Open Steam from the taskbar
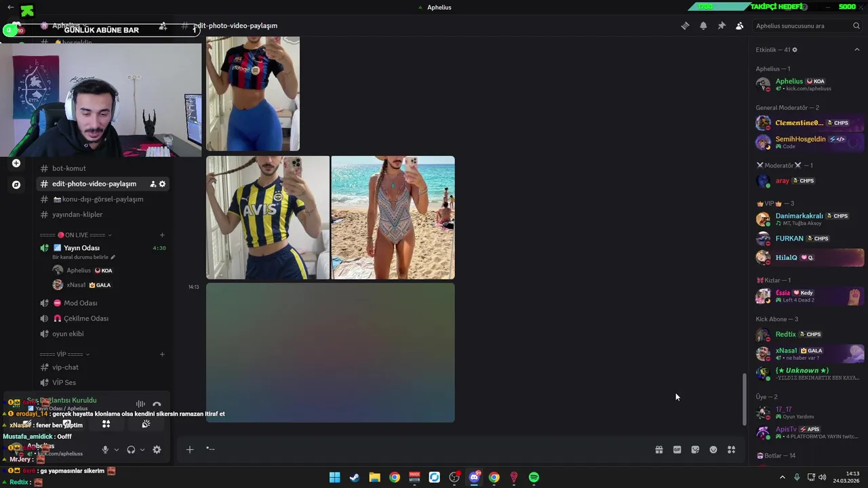The image size is (868, 488). (354, 477)
